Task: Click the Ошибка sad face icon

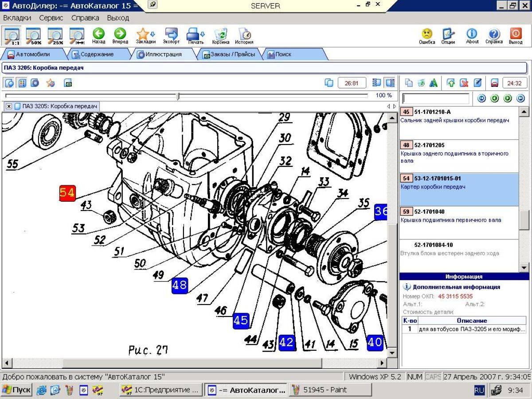Action: [x=427, y=34]
